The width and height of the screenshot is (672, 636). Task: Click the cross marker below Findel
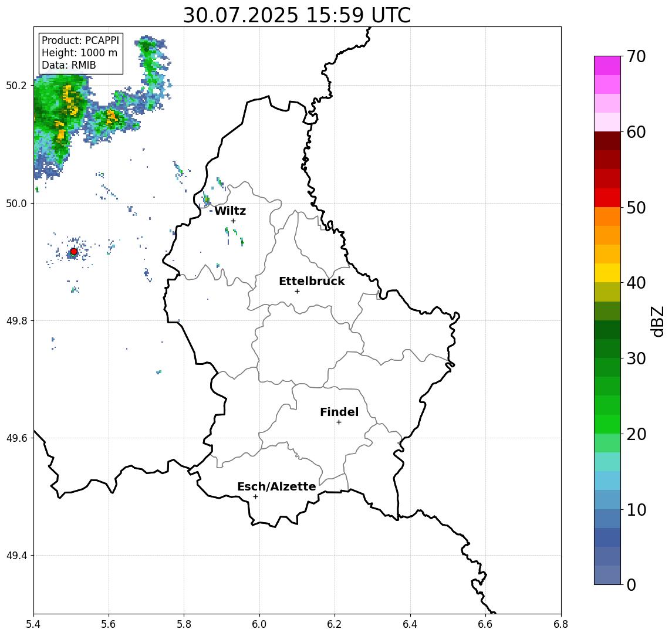point(339,422)
